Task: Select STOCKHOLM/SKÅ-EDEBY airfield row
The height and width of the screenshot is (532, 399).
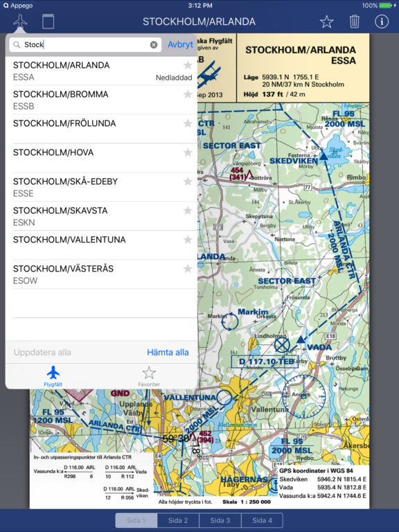Action: pos(101,187)
